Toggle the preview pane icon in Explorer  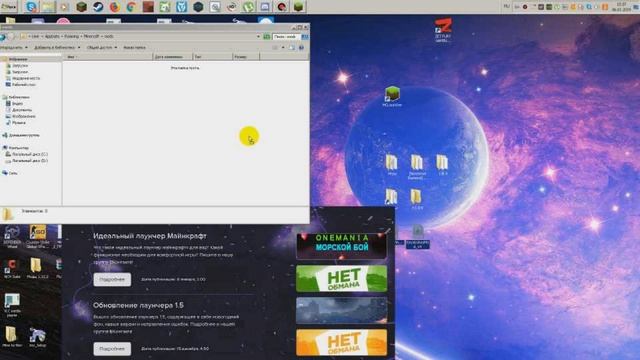[292, 48]
